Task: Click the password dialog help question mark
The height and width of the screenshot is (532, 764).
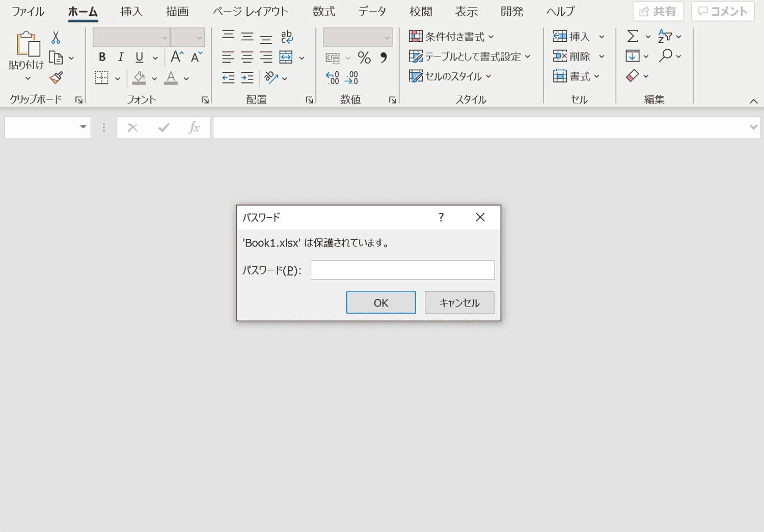Action: (441, 217)
